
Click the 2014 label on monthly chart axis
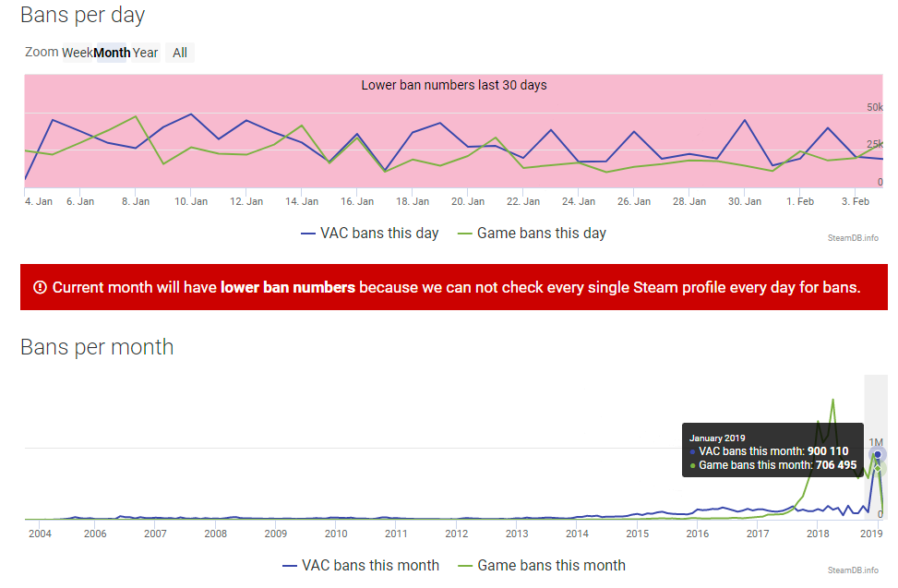tap(577, 533)
